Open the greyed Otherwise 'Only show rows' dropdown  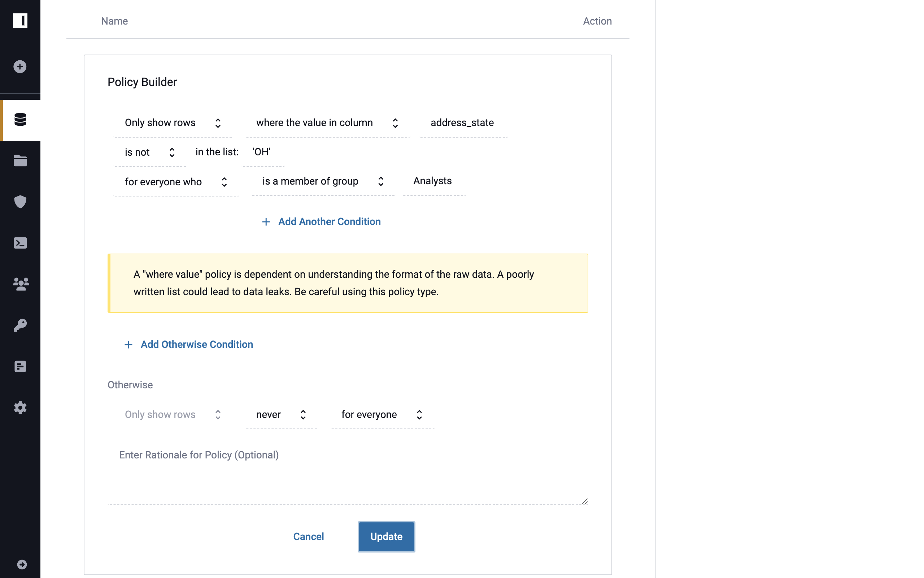(173, 415)
